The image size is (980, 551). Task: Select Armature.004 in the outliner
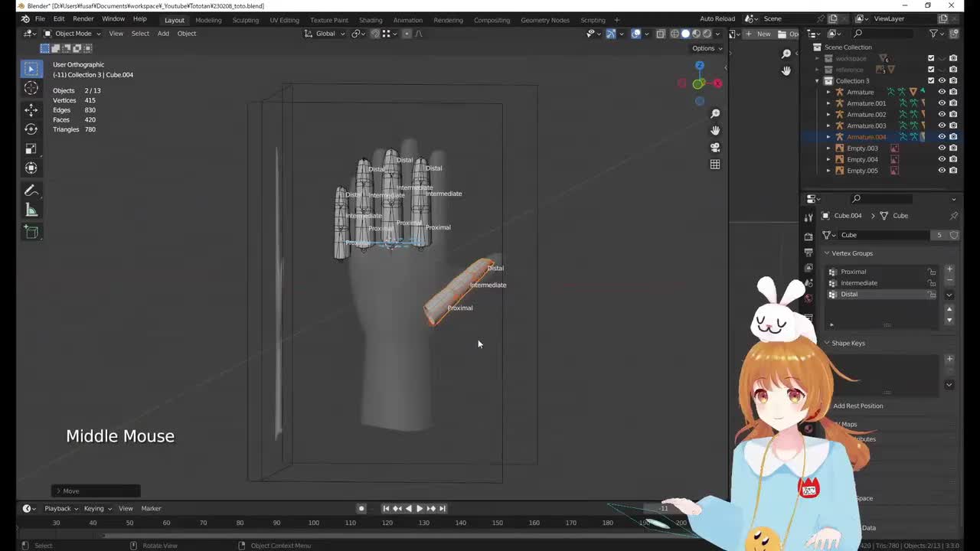(x=866, y=137)
